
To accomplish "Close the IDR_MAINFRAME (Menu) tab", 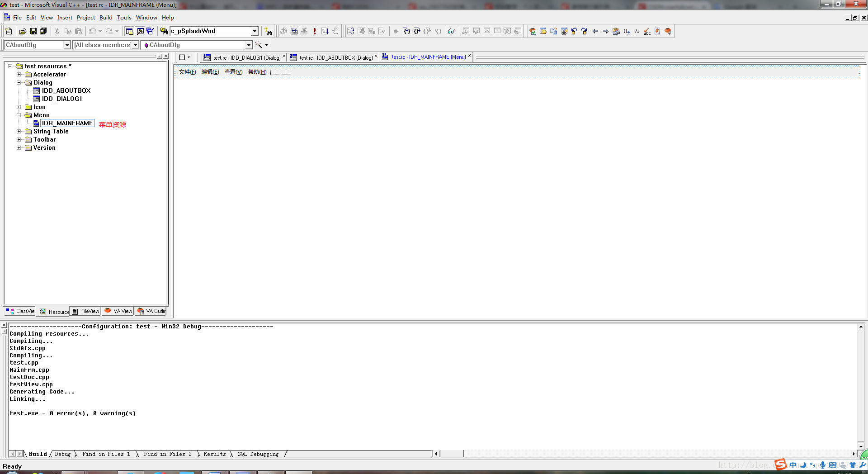I will click(469, 56).
